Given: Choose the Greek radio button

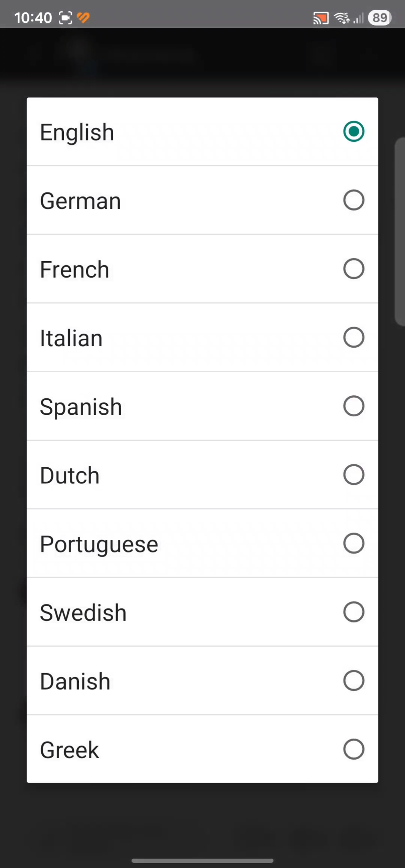Looking at the screenshot, I should click(x=354, y=749).
